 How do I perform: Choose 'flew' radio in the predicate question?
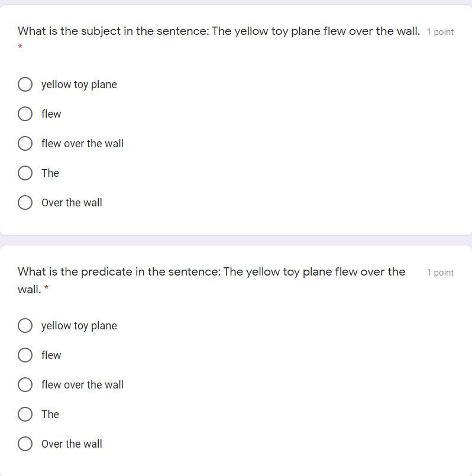coord(25,355)
